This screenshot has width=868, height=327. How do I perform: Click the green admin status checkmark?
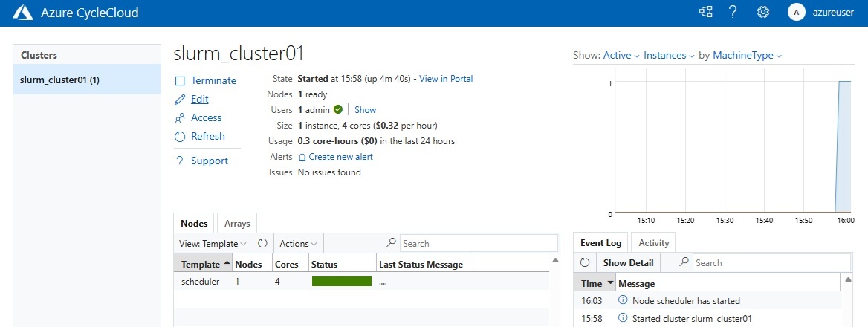click(x=337, y=109)
